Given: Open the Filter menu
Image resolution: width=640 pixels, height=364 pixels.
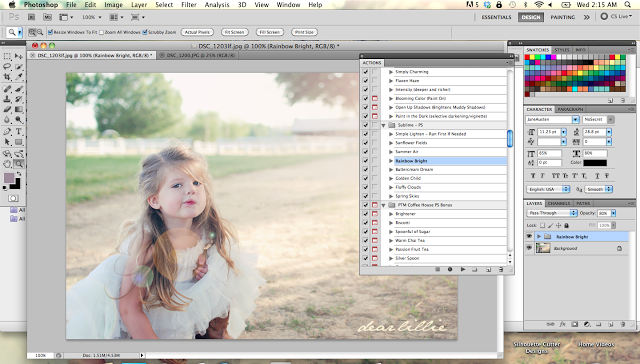Looking at the screenshot, I should coord(189,5).
